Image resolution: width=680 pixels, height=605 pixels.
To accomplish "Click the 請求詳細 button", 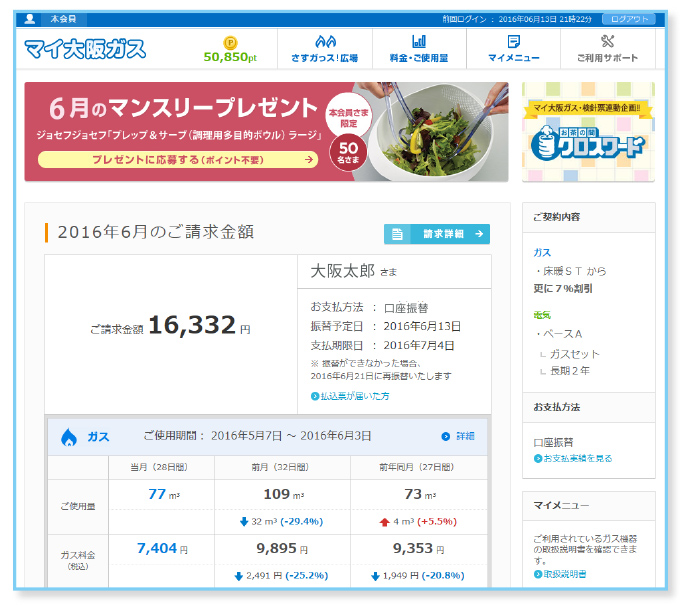I will (437, 234).
